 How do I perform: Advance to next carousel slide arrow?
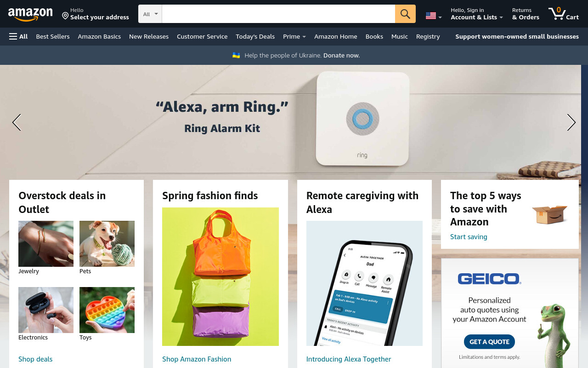(x=571, y=122)
